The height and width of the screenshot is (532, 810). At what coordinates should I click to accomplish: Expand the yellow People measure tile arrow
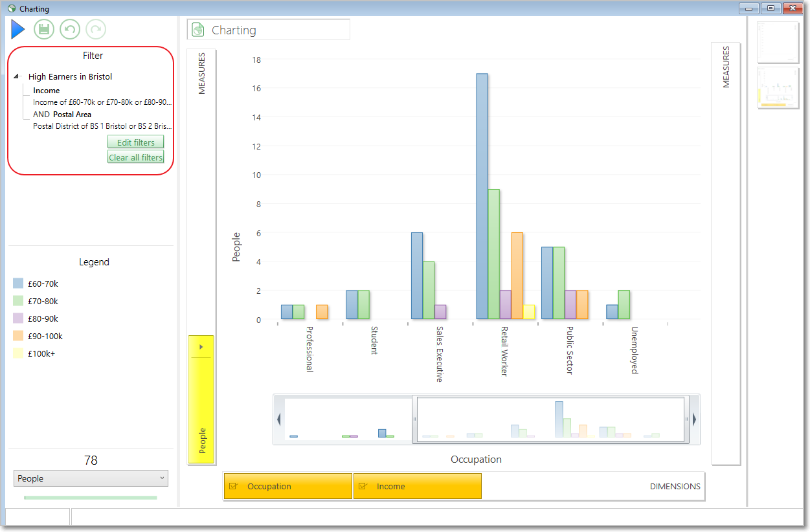click(x=201, y=347)
